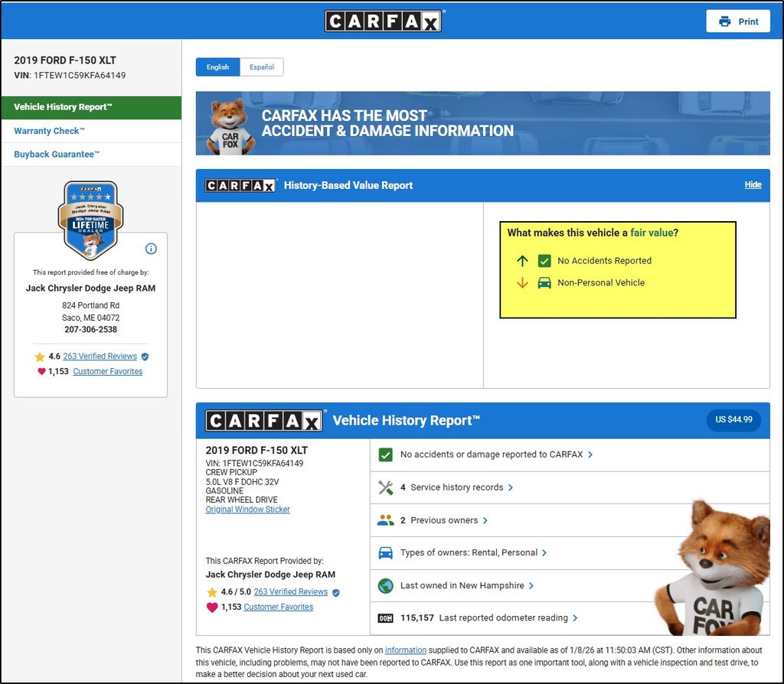Click the car icon beside Types of owners
Screen dimensions: 784x684
[x=386, y=552]
